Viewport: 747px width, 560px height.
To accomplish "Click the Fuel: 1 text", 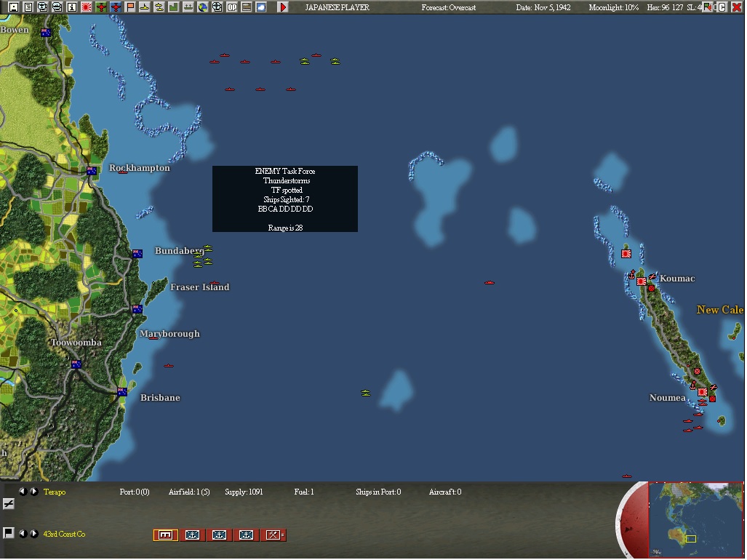I will coord(304,492).
